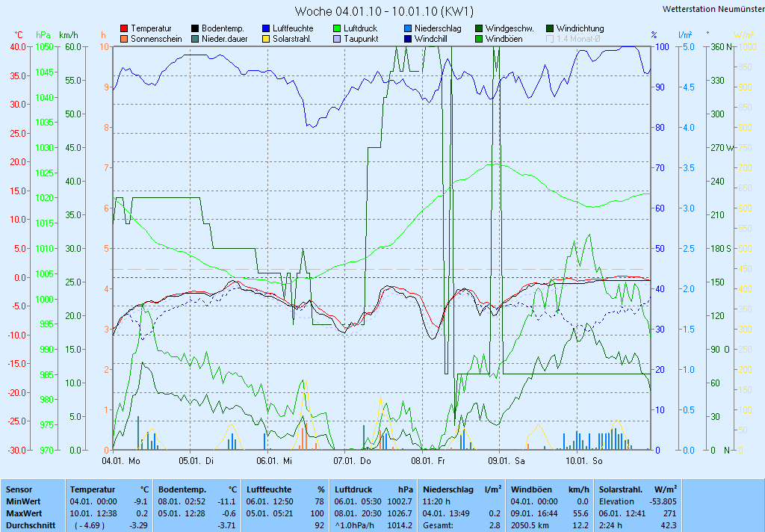The image size is (765, 532).
Task: Click the 'Temperatur' column header in the table
Action: 92,489
